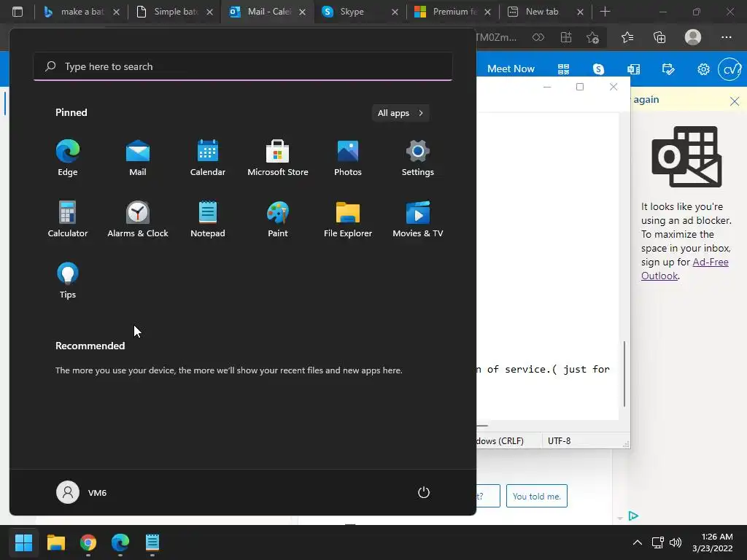Click the Start menu power button
The width and height of the screenshot is (747, 560).
click(x=424, y=492)
